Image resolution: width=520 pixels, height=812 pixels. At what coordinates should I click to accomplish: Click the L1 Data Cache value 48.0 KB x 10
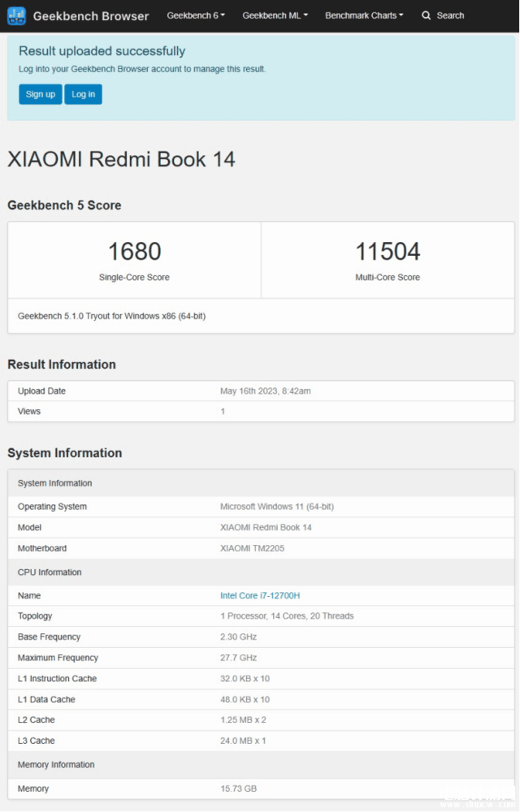[245, 699]
